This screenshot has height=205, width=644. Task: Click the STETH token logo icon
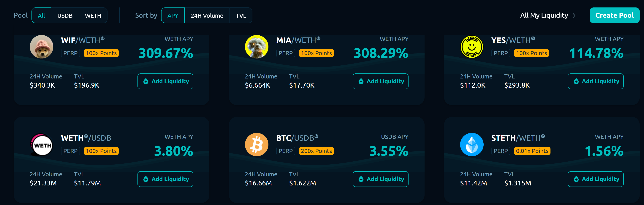click(x=471, y=145)
